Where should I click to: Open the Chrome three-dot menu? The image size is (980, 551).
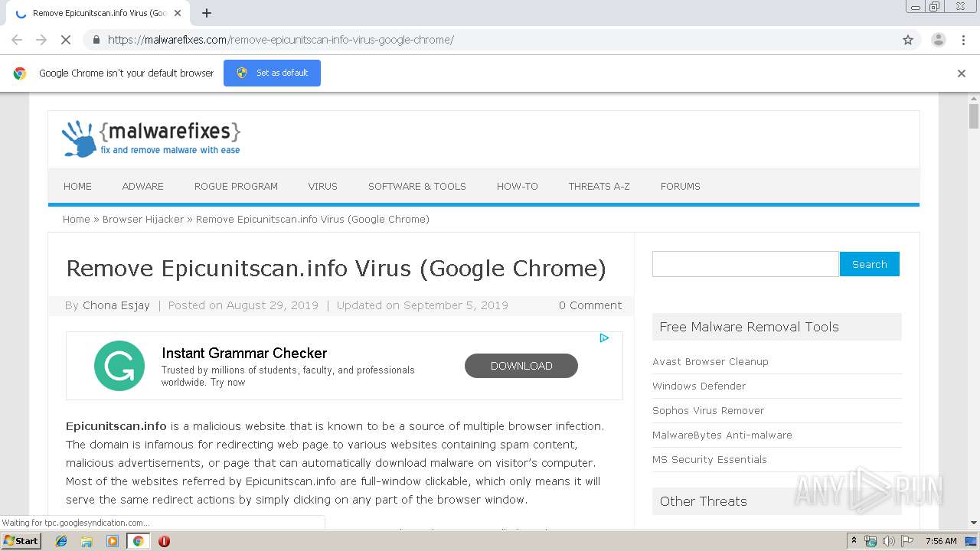[963, 40]
